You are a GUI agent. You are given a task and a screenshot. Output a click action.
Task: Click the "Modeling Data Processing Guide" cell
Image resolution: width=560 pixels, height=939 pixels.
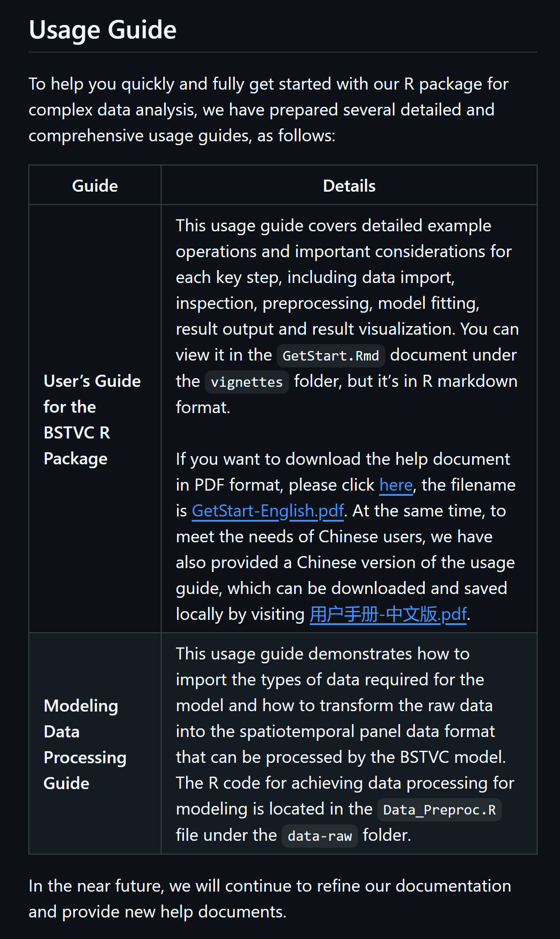pyautogui.click(x=85, y=744)
